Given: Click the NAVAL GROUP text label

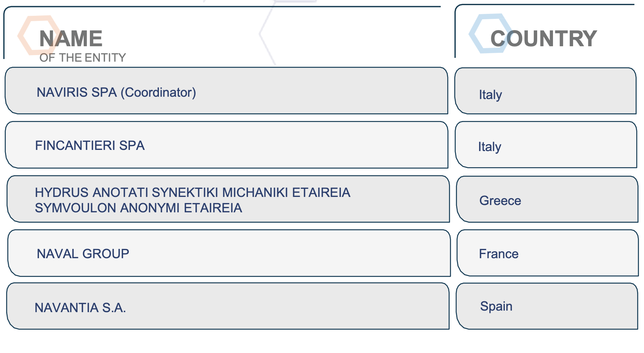Looking at the screenshot, I should (x=83, y=254).
